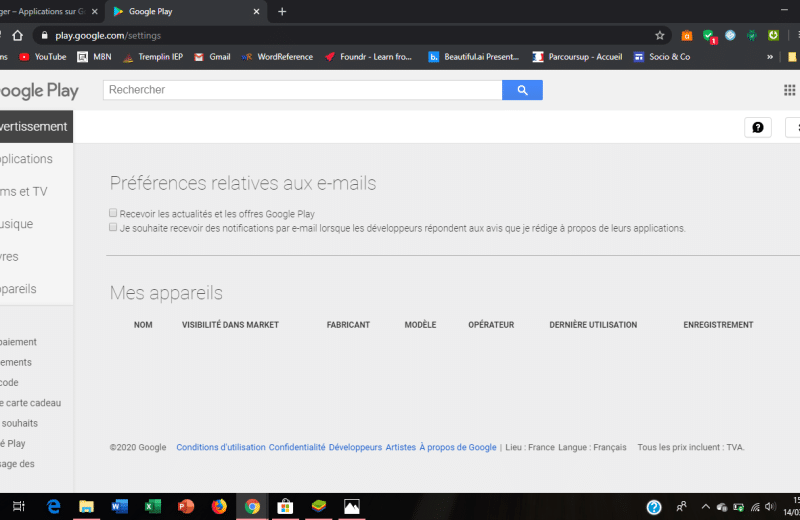Open Task View on the taskbar
Image resolution: width=800 pixels, height=520 pixels.
(19, 506)
